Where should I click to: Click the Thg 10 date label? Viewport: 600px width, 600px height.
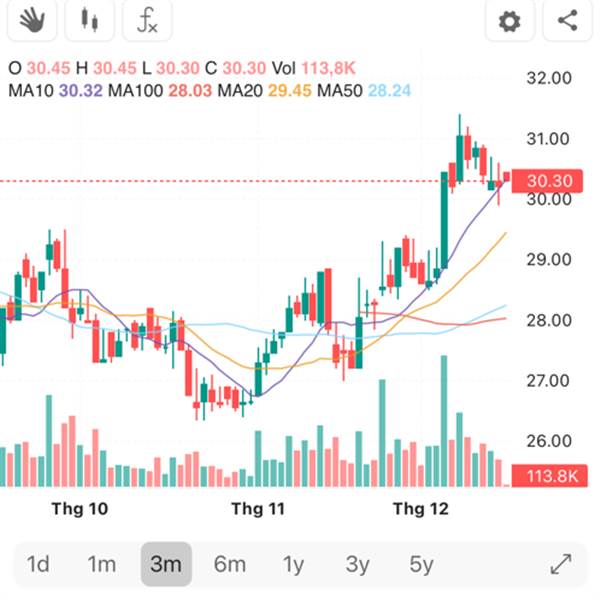pos(80,509)
